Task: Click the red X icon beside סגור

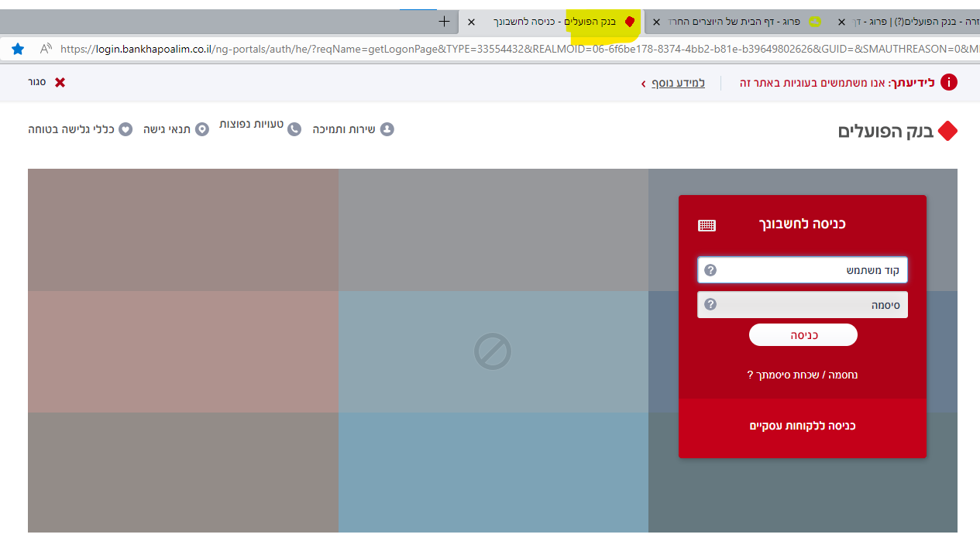Action: (60, 82)
